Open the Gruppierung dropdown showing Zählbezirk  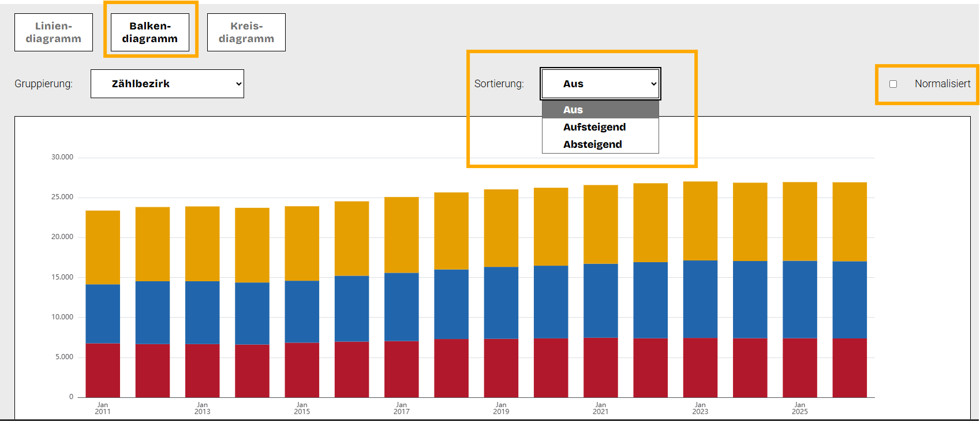(x=167, y=84)
